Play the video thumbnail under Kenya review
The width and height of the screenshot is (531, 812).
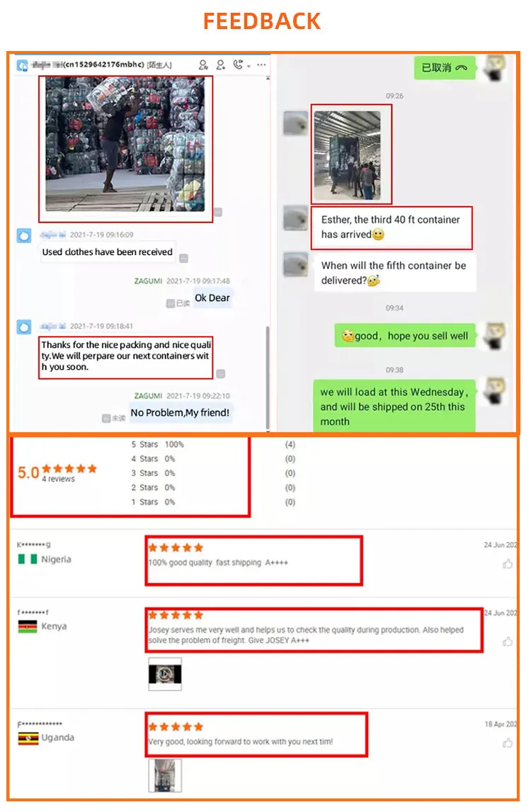point(165,674)
